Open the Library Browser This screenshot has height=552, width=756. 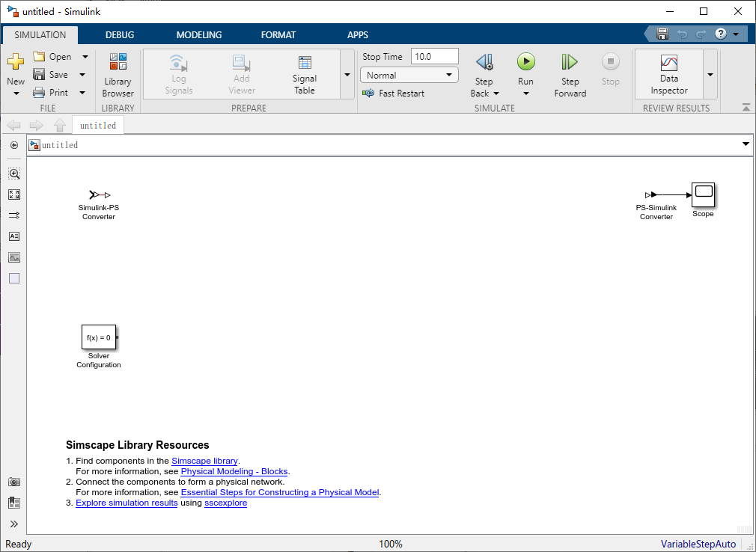point(118,75)
